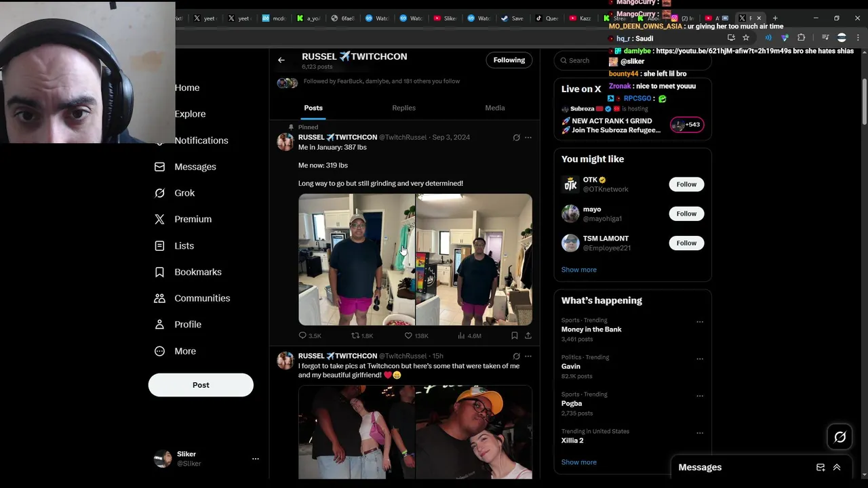Open account menu dots next to Sliker
Image resolution: width=868 pixels, height=488 pixels.
(x=256, y=459)
